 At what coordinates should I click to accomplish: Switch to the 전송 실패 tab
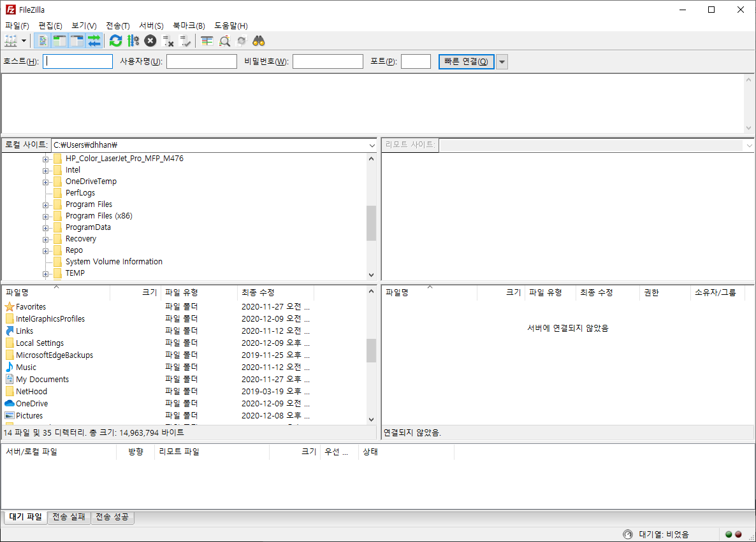[x=69, y=517]
